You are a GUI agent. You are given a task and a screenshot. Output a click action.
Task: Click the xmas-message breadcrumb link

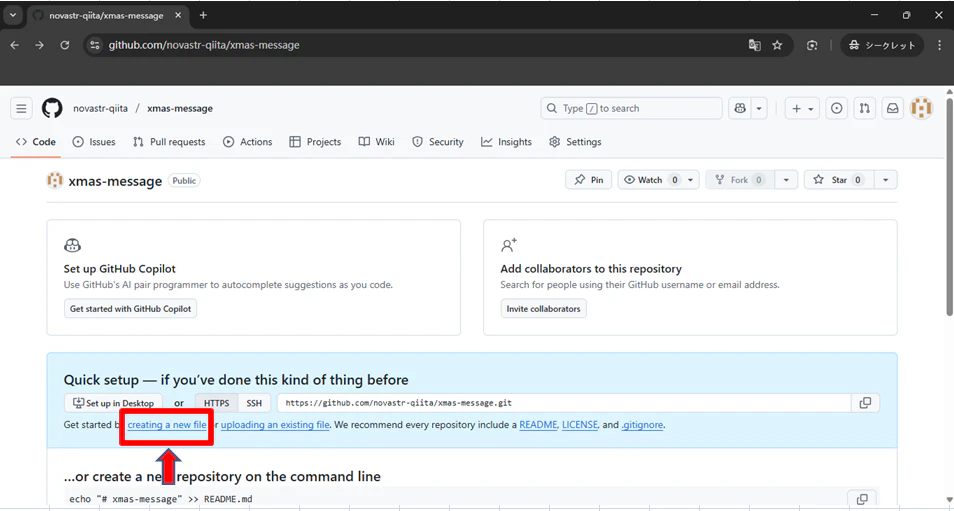click(179, 109)
